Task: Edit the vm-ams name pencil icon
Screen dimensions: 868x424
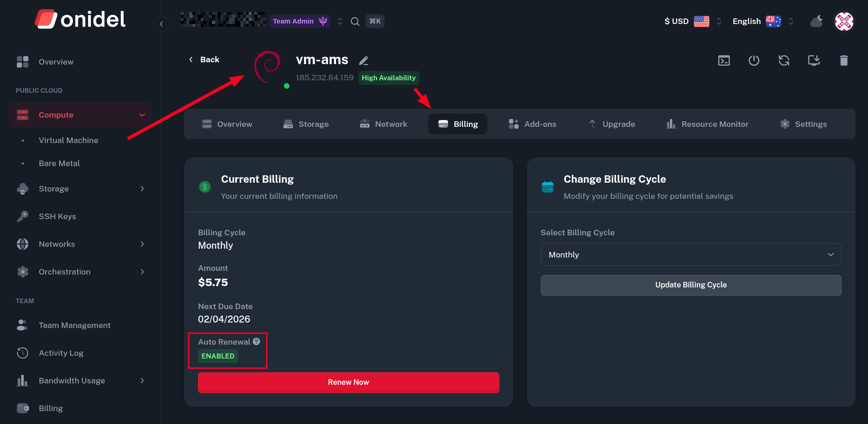Action: 364,60
